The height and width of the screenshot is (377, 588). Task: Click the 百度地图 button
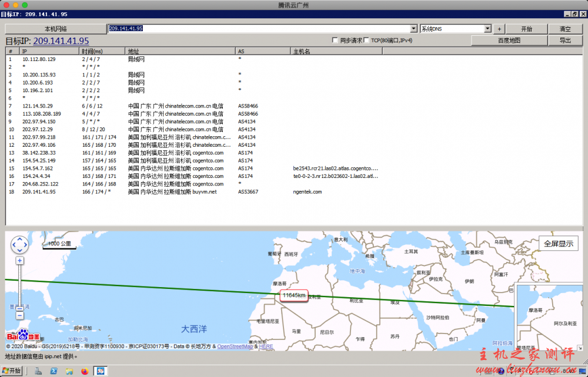click(x=509, y=41)
